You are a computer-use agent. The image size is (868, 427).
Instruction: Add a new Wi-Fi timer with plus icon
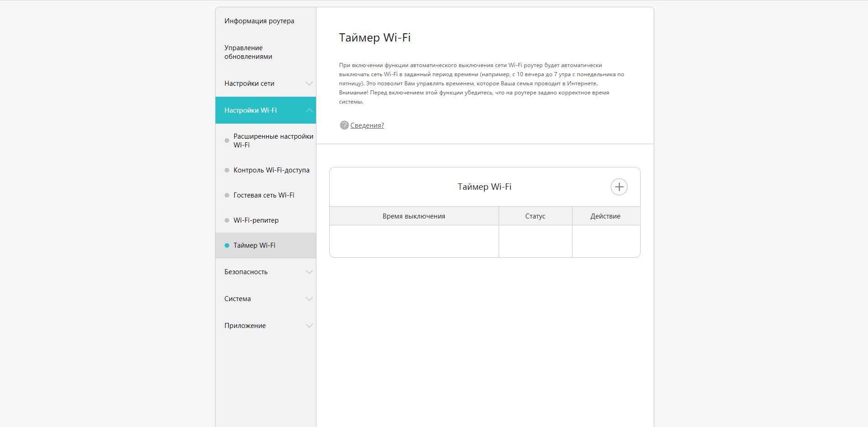tap(619, 187)
